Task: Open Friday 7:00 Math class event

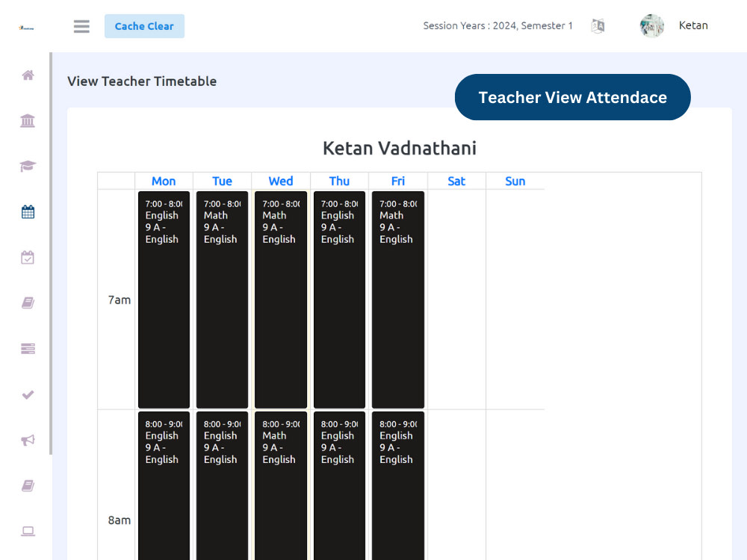Action: (x=398, y=300)
